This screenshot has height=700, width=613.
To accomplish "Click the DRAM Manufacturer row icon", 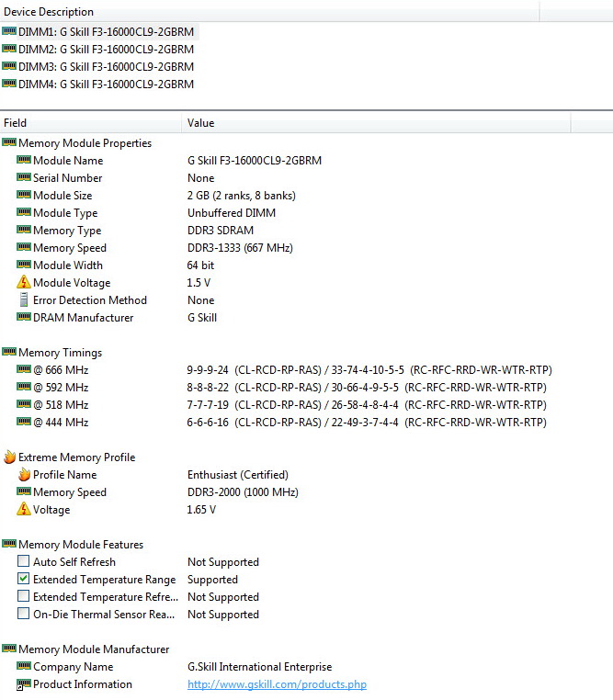I will pos(24,317).
